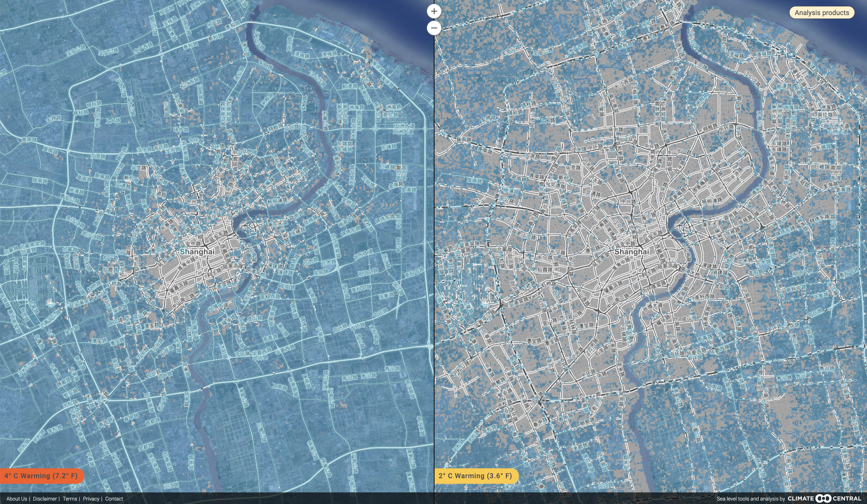Image resolution: width=867 pixels, height=504 pixels.
Task: Select the 4° C Warming scenario label
Action: coord(41,476)
